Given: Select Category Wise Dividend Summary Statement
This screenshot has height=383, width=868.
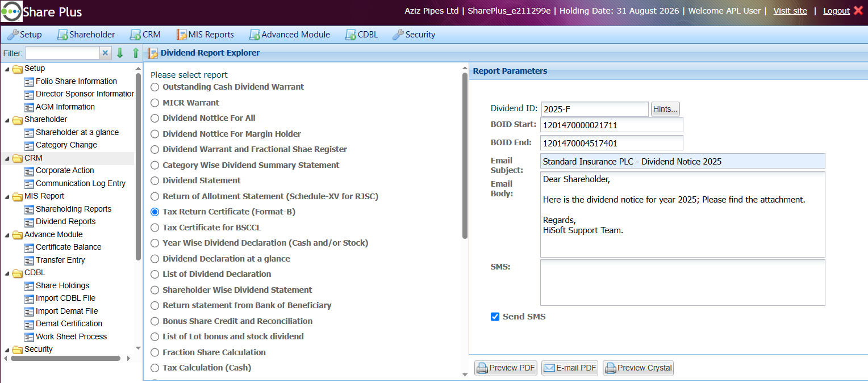Looking at the screenshot, I should [155, 165].
